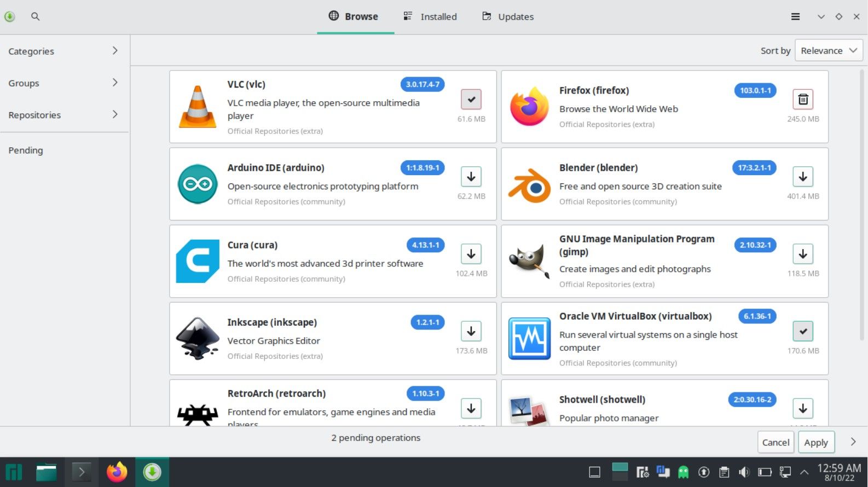The height and width of the screenshot is (487, 868).
Task: Open Firefox from the taskbar
Action: (x=117, y=472)
